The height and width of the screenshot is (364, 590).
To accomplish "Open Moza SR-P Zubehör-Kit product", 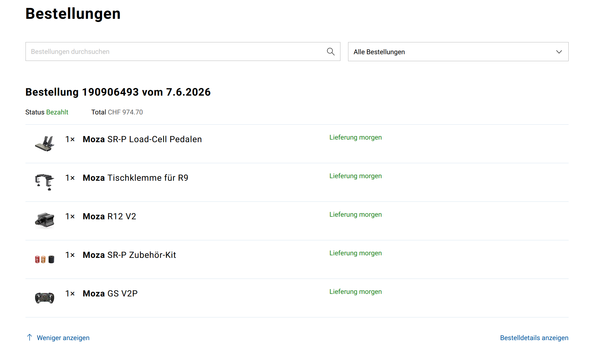I will tap(129, 255).
